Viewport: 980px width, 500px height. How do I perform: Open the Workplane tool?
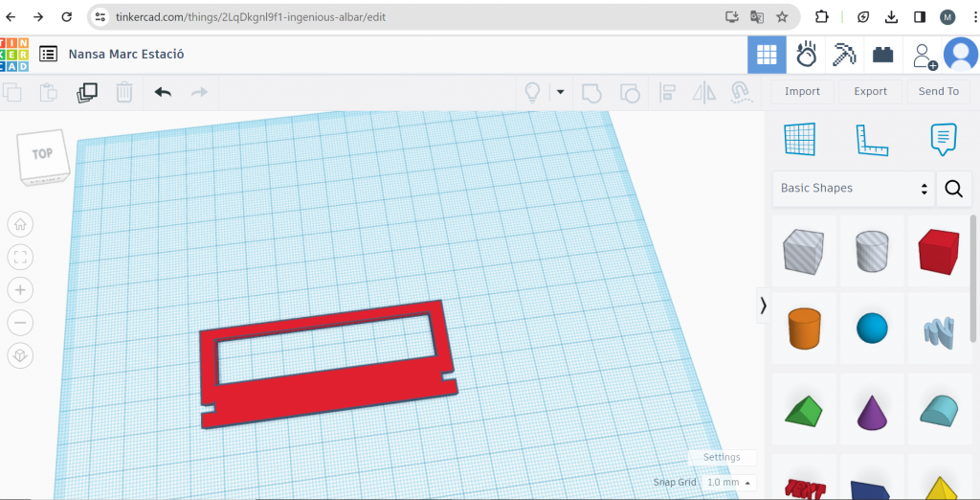799,140
